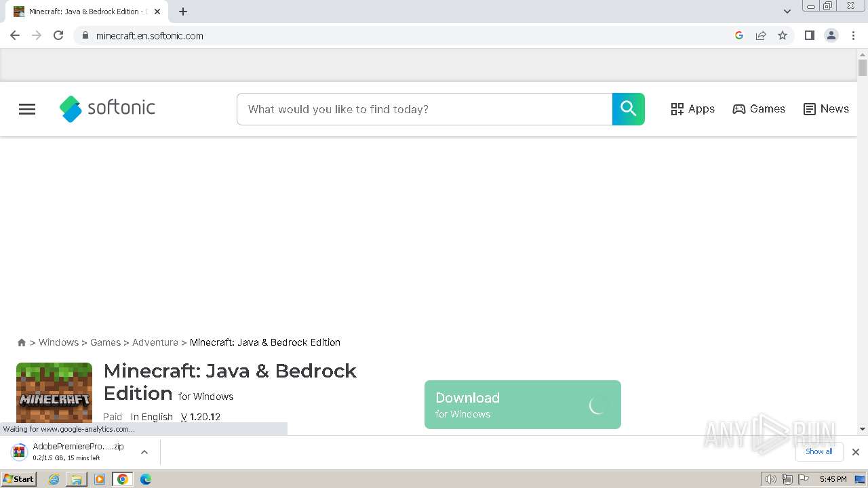Open the Games section
Screen dimensions: 868x488
click(759, 109)
